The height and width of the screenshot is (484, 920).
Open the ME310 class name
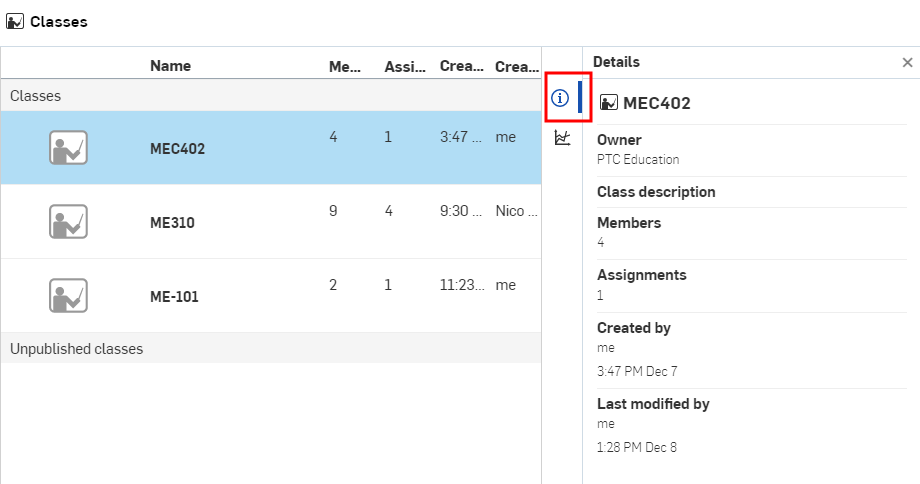[x=172, y=223]
